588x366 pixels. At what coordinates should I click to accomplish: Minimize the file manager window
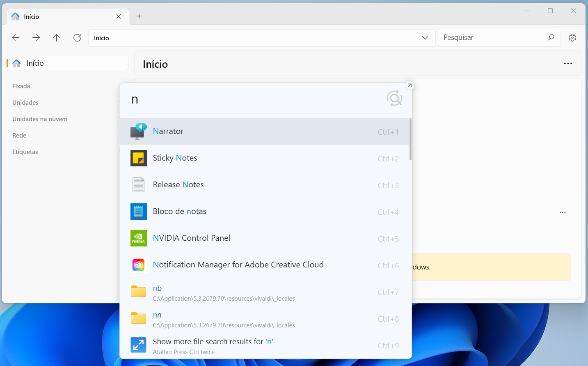tap(527, 11)
